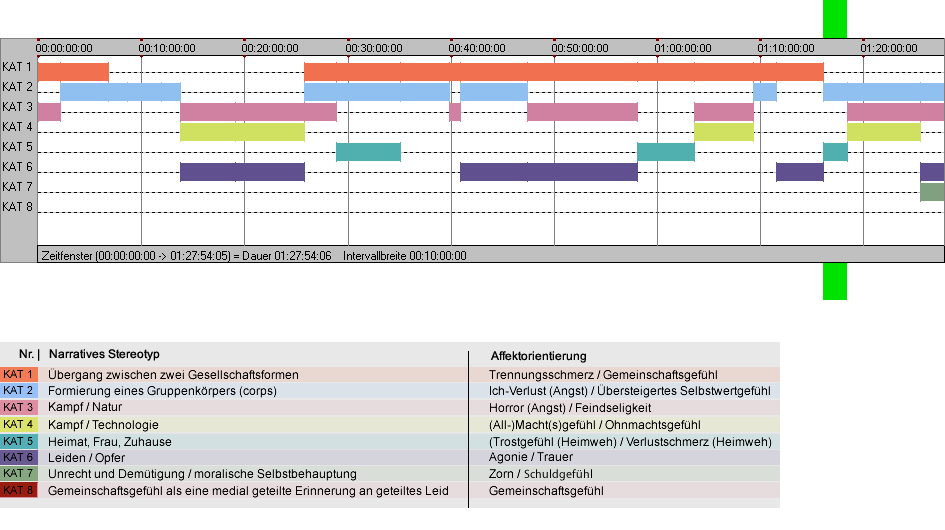Click 'Formierung eines Gruppenkörpers (corps)' text
Screen dimensions: 945x530
point(162,391)
